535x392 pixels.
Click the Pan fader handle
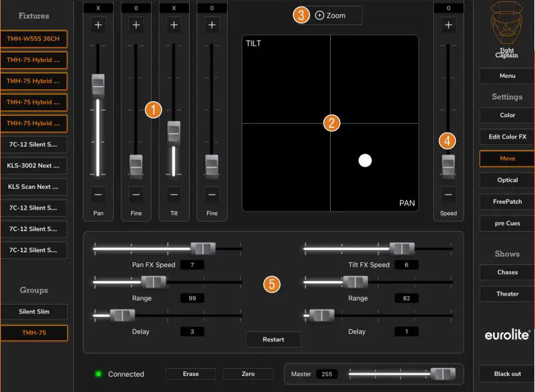click(98, 86)
